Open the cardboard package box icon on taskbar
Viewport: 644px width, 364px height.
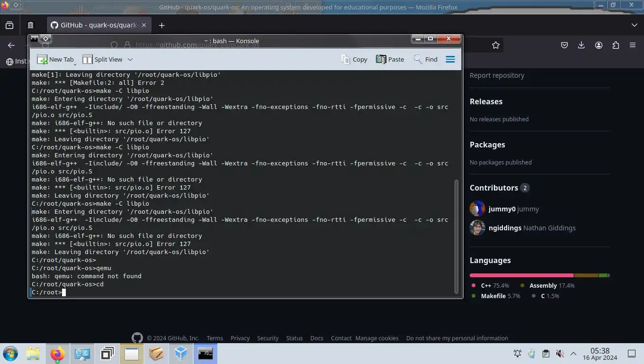click(x=156, y=354)
